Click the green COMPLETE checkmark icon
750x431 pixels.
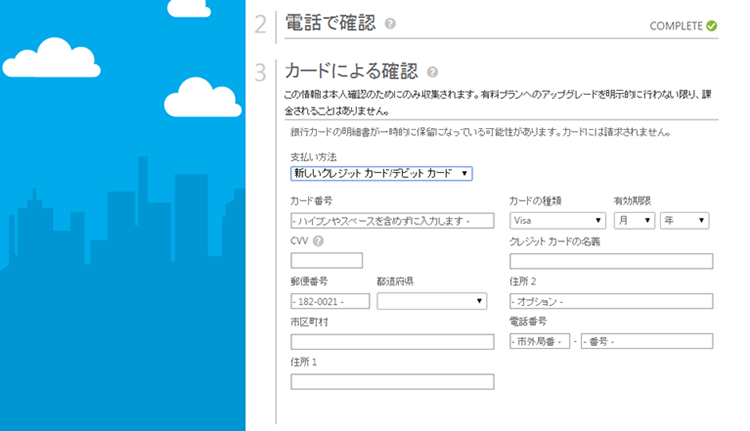[x=711, y=26]
